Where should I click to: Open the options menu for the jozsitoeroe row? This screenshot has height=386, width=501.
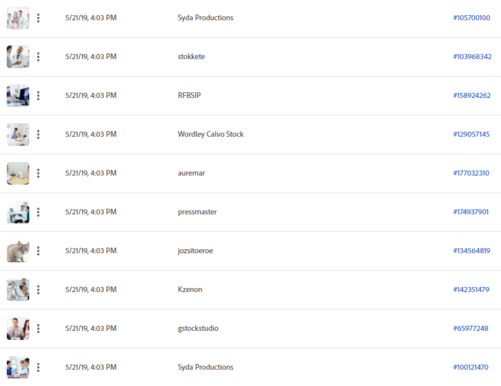pos(38,251)
